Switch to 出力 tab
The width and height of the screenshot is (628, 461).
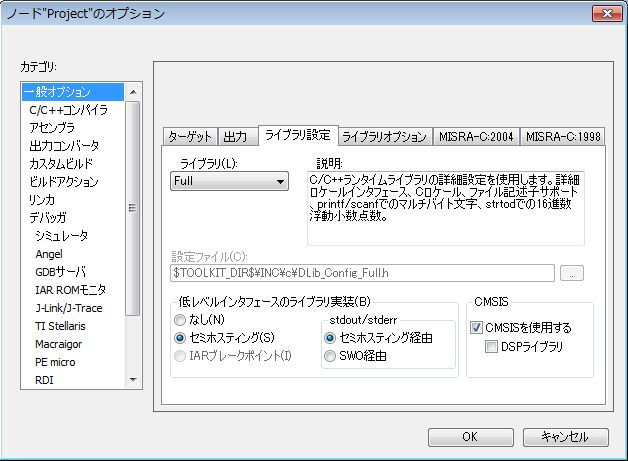(x=238, y=137)
